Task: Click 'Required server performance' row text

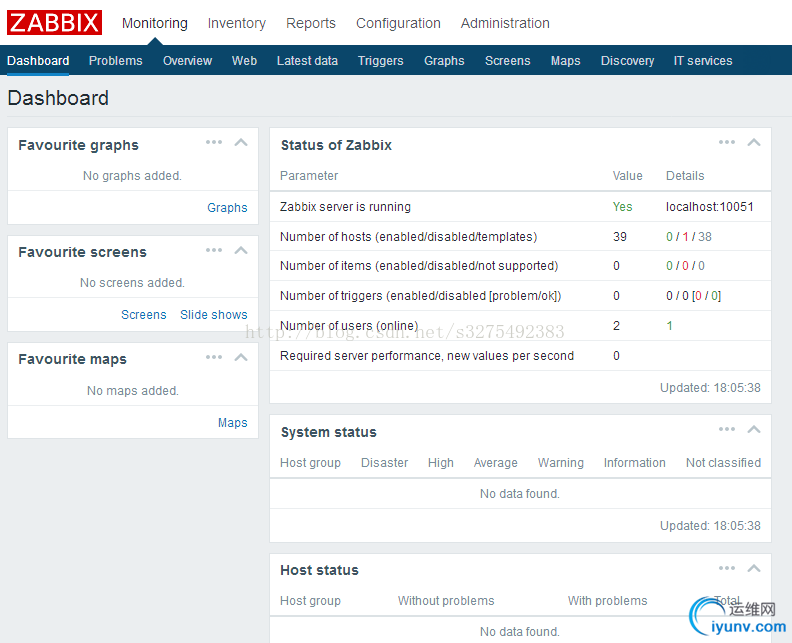Action: pos(427,356)
